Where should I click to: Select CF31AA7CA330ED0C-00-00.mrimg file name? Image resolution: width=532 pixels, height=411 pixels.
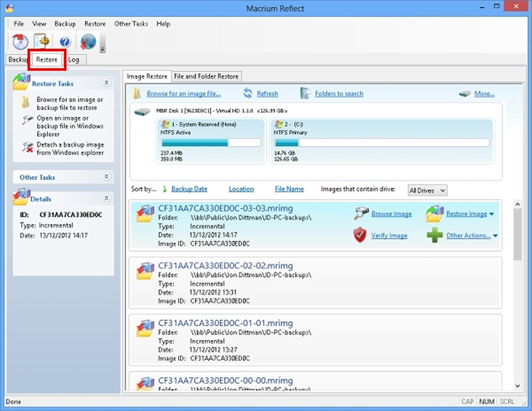coord(226,380)
